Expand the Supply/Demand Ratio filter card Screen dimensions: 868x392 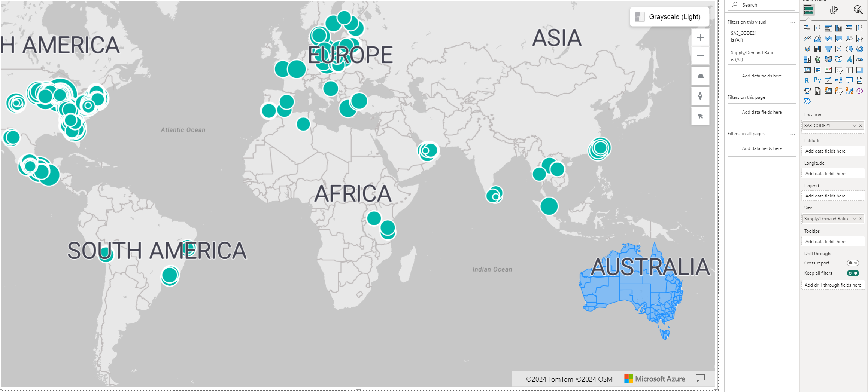[762, 56]
